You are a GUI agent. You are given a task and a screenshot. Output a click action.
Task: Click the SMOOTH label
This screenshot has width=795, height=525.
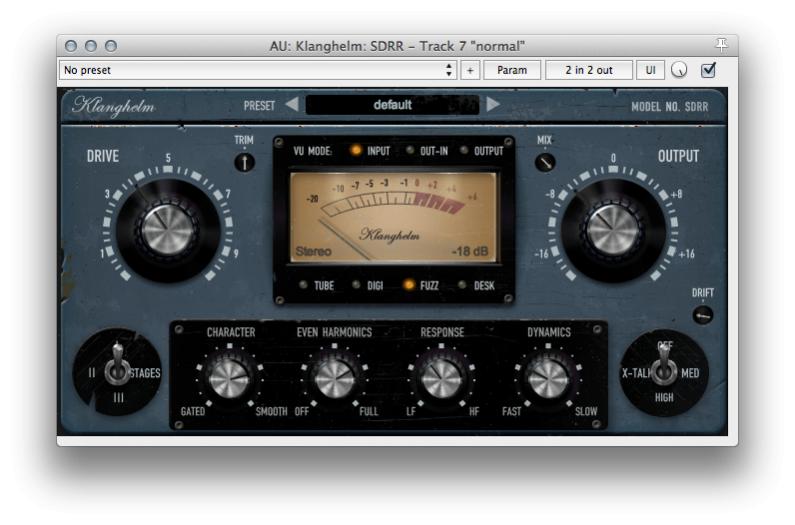271,411
